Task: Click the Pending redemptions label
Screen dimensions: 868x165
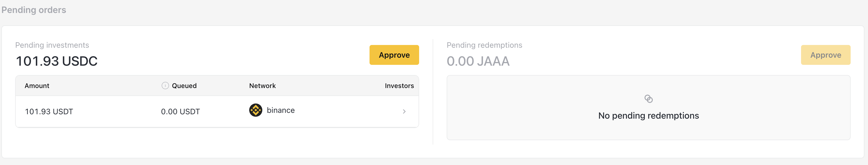Action: [484, 45]
